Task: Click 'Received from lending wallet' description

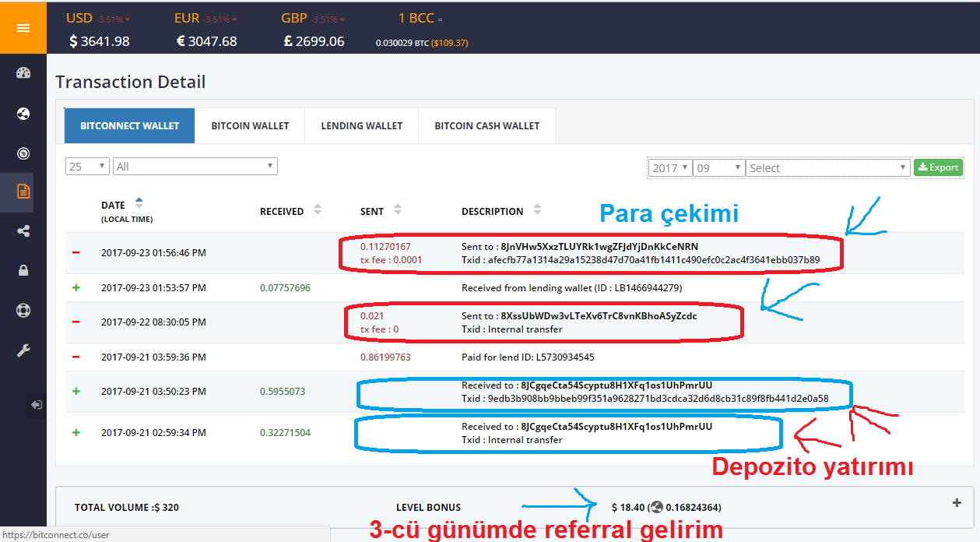Action: pyautogui.click(x=572, y=288)
